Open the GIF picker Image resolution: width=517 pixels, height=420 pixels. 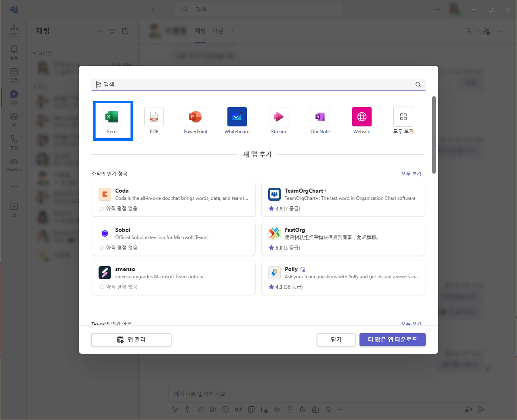tap(239, 409)
